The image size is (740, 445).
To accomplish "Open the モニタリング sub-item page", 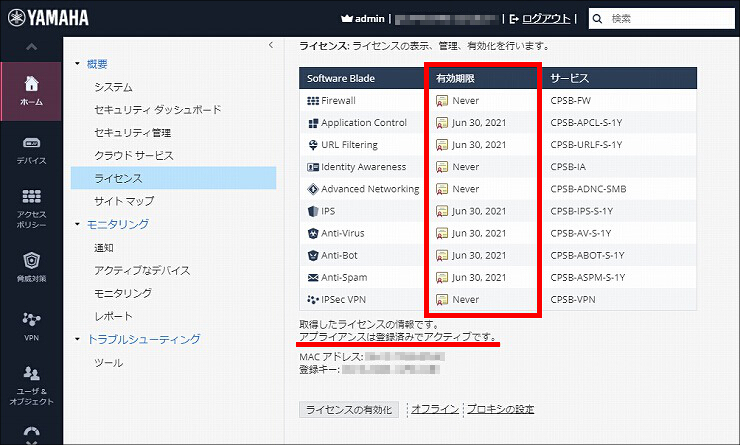I will click(x=123, y=293).
